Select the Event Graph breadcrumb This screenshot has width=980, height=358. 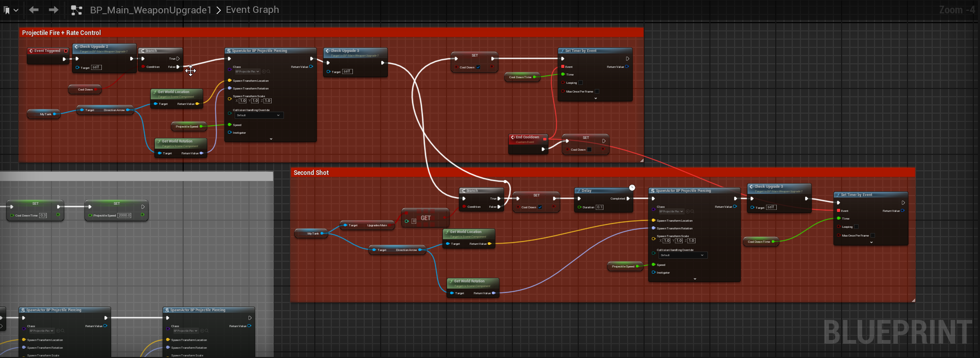(x=253, y=10)
